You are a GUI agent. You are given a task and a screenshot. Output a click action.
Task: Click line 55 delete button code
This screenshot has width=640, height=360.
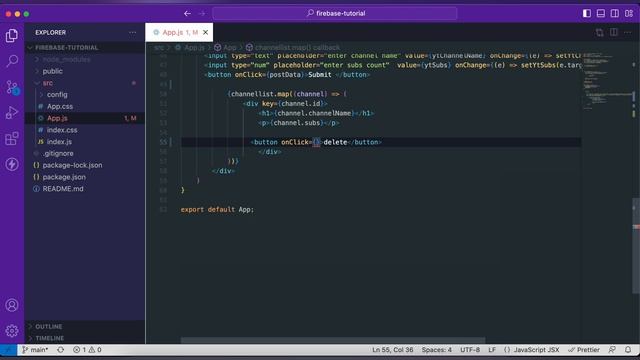[316, 142]
